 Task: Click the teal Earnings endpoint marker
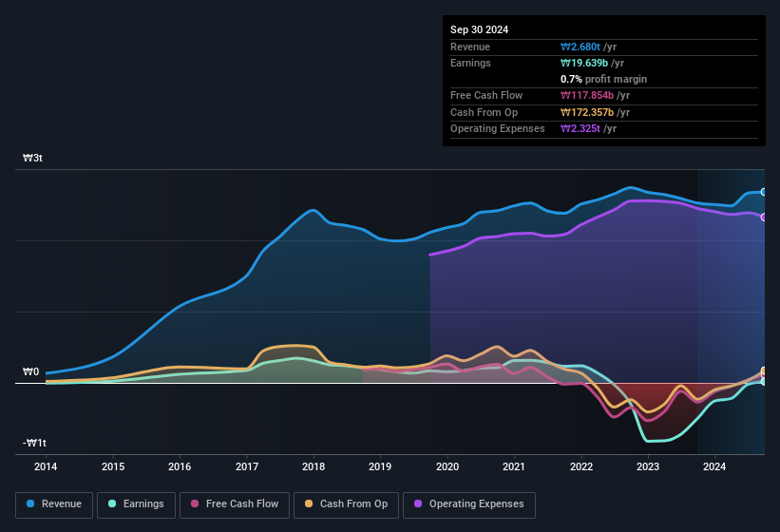coord(764,382)
